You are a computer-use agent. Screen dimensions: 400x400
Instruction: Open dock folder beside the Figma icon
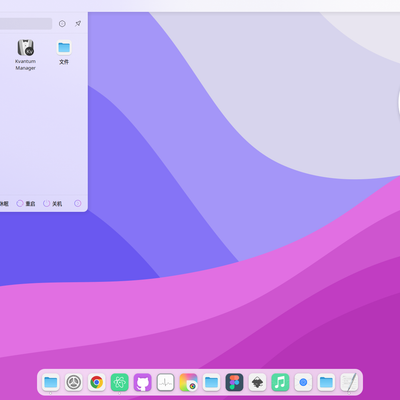tap(212, 382)
